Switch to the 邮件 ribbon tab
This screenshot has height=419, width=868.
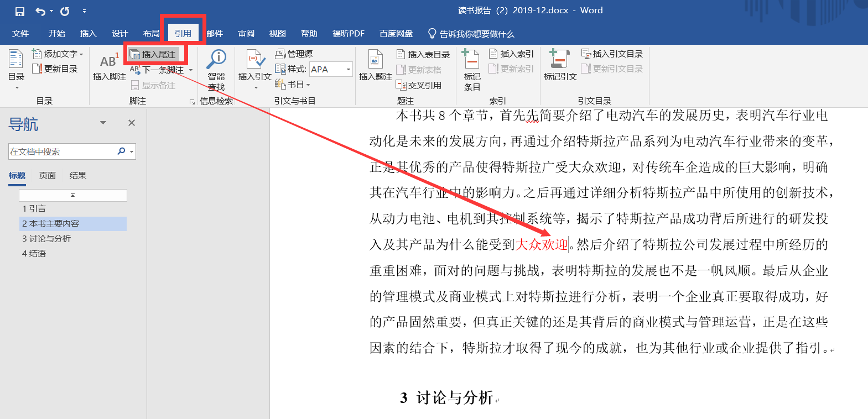click(x=215, y=34)
